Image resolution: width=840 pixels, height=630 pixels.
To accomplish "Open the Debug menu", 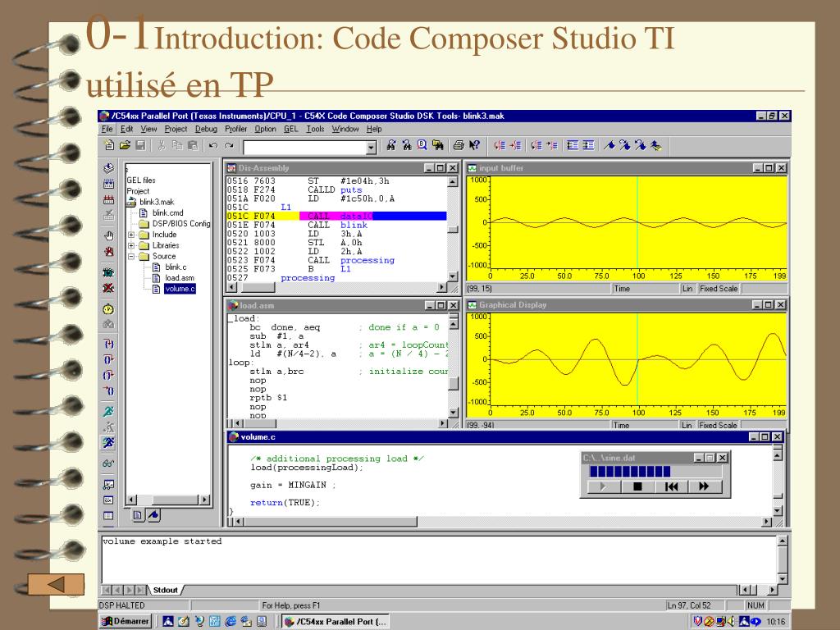I will [206, 129].
